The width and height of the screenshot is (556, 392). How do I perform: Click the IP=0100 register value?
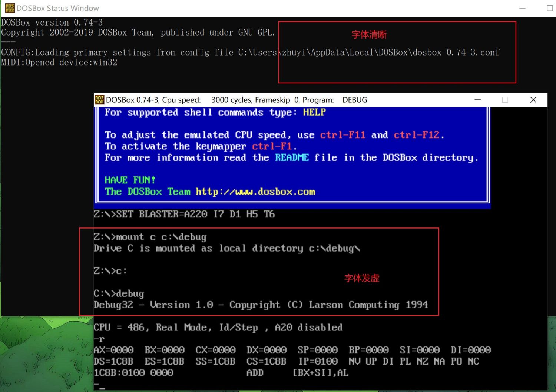[318, 361]
